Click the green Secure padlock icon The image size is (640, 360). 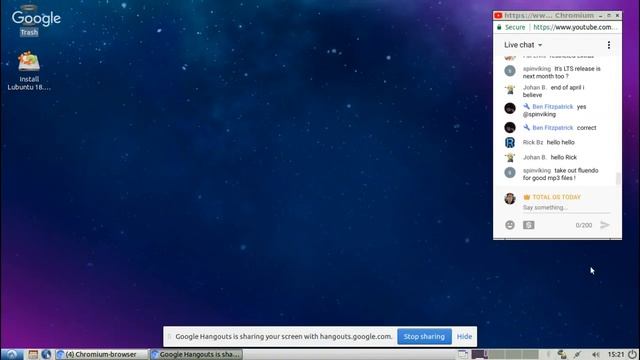[x=499, y=27]
